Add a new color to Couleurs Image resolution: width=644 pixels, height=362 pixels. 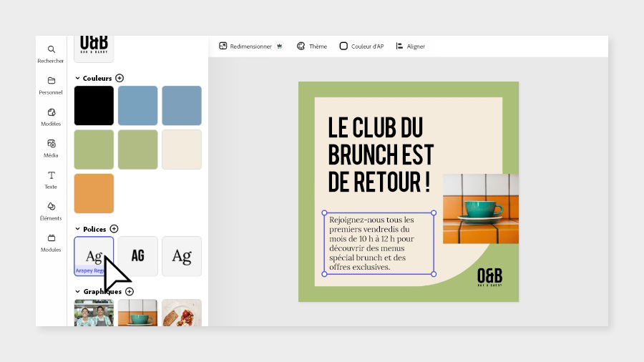click(119, 78)
